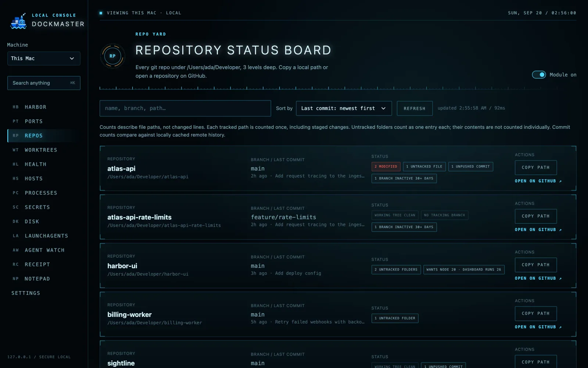Open billing-worker on GitHub
This screenshot has width=588, height=368.
click(538, 327)
